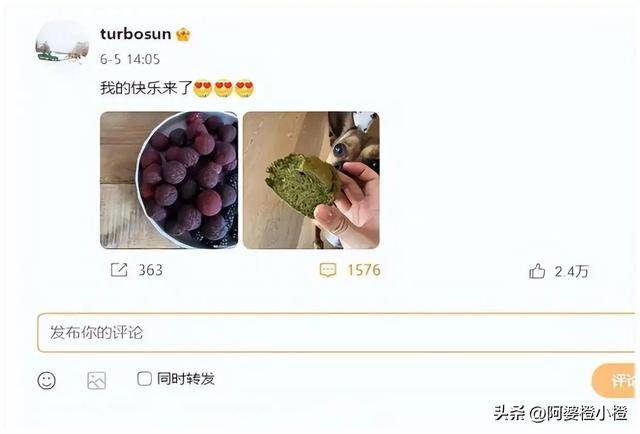
Task: Open turbosun's profile avatar
Action: coord(62,44)
